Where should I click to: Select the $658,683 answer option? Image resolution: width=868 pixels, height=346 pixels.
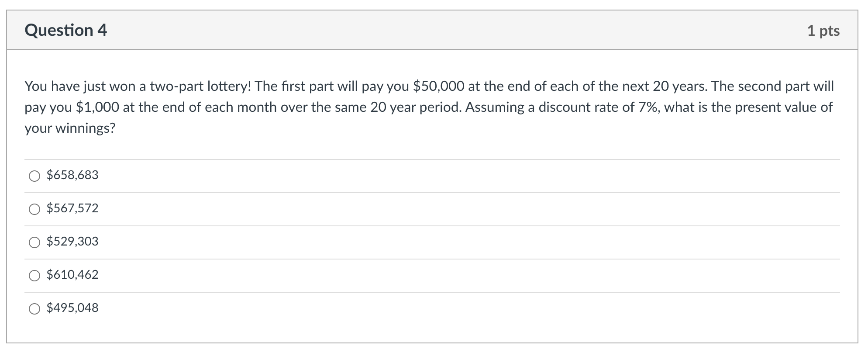34,176
